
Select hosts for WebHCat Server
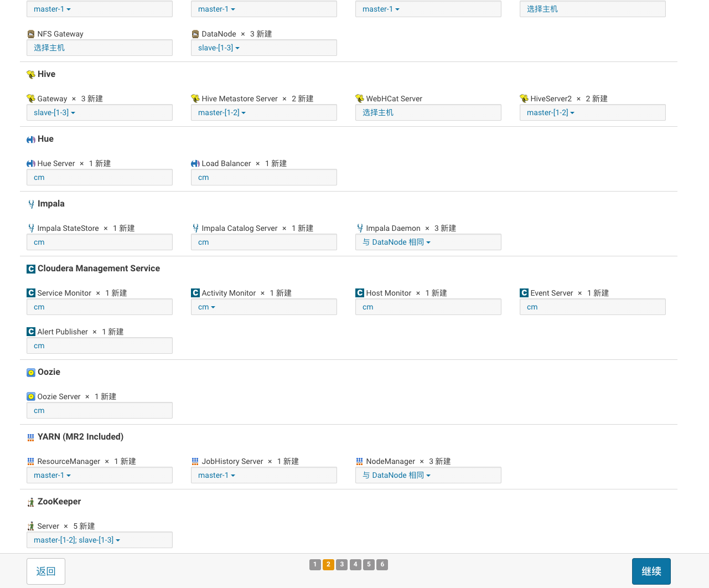click(428, 112)
